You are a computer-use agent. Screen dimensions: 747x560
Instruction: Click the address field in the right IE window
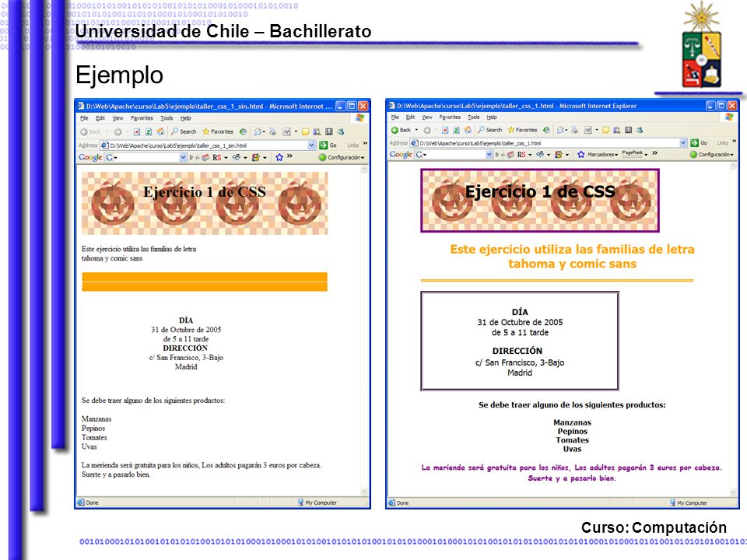pos(549,143)
